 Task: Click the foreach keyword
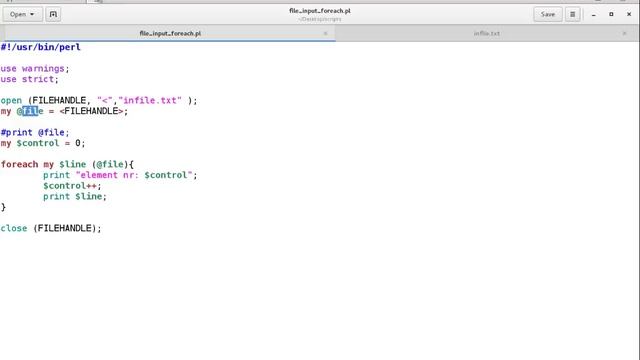[19, 164]
